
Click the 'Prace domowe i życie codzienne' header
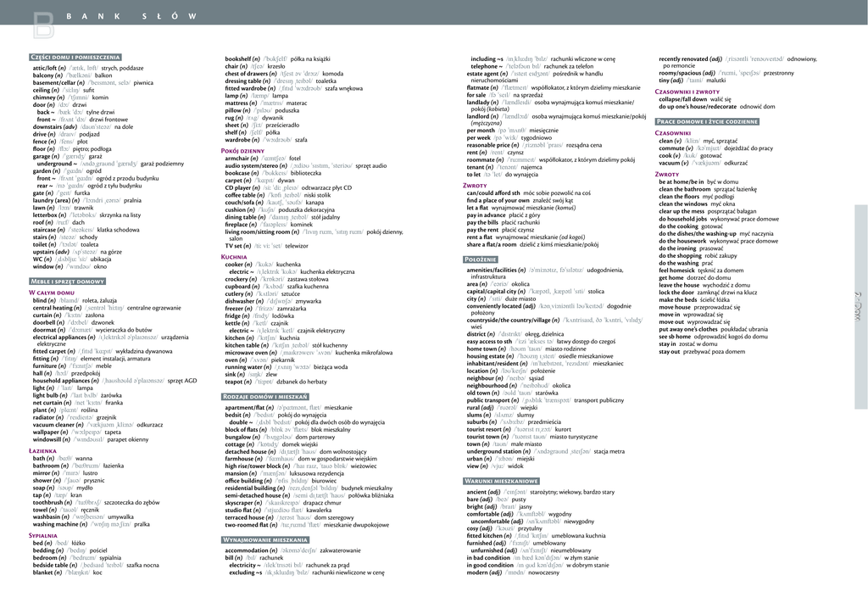pyautogui.click(x=707, y=121)
